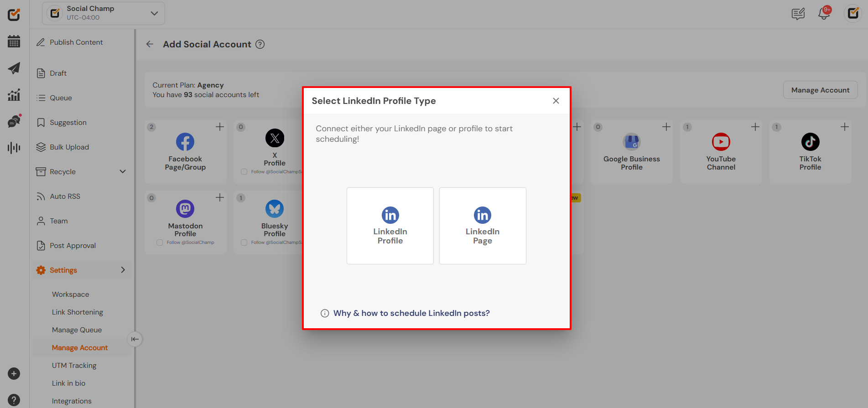Click the paper plane publish icon
Image resolution: width=868 pixels, height=408 pixels.
[14, 68]
